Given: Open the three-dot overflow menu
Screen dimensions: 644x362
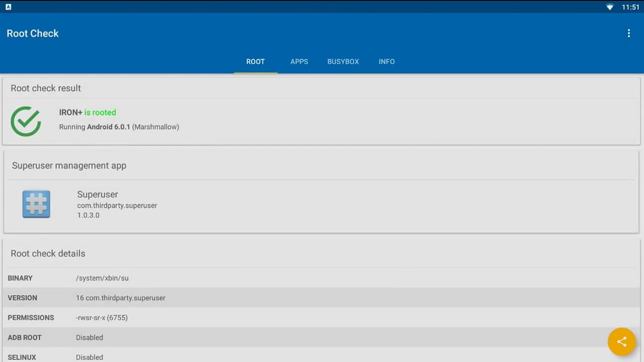Looking at the screenshot, I should point(628,33).
